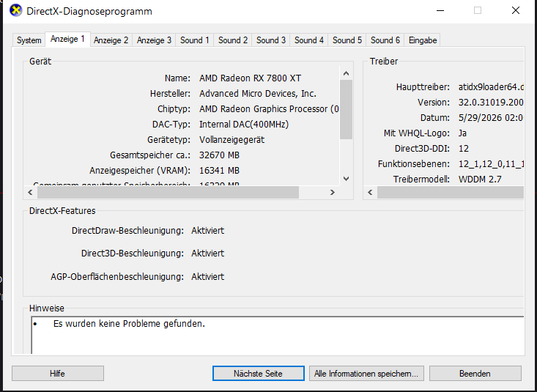
Task: Click Alle Informationen speichern button
Action: click(x=366, y=373)
